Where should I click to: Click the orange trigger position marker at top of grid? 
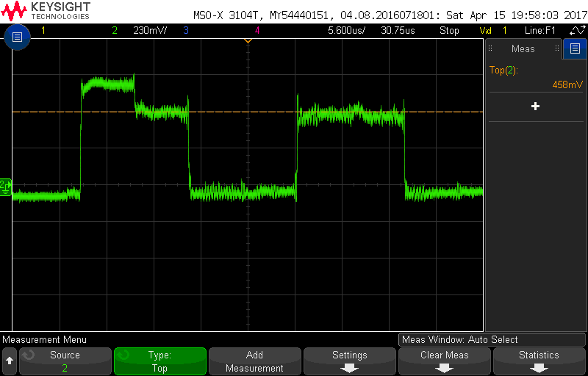click(248, 40)
